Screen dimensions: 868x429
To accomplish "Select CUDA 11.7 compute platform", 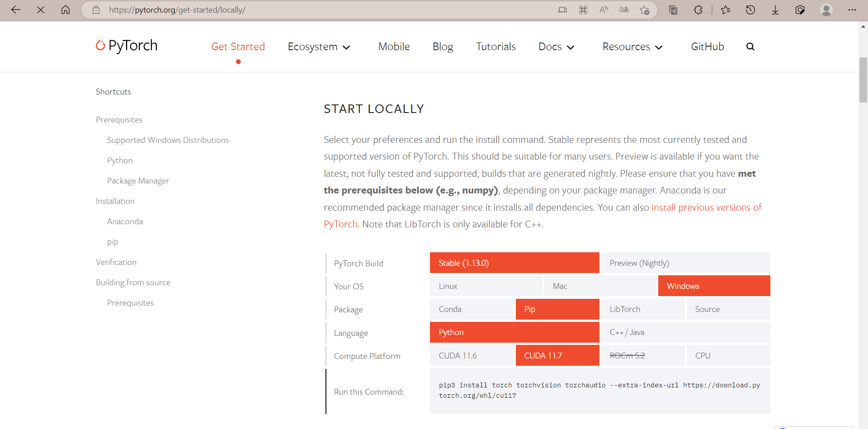I will [x=557, y=355].
